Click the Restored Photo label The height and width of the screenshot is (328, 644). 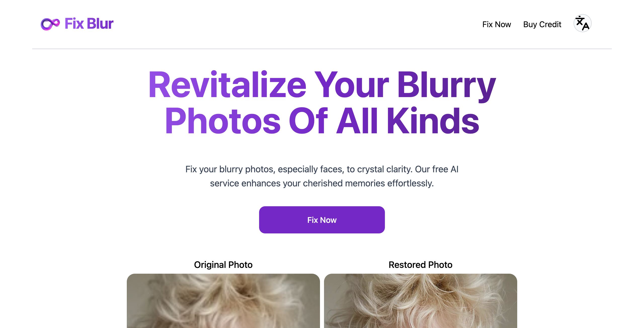tap(421, 265)
